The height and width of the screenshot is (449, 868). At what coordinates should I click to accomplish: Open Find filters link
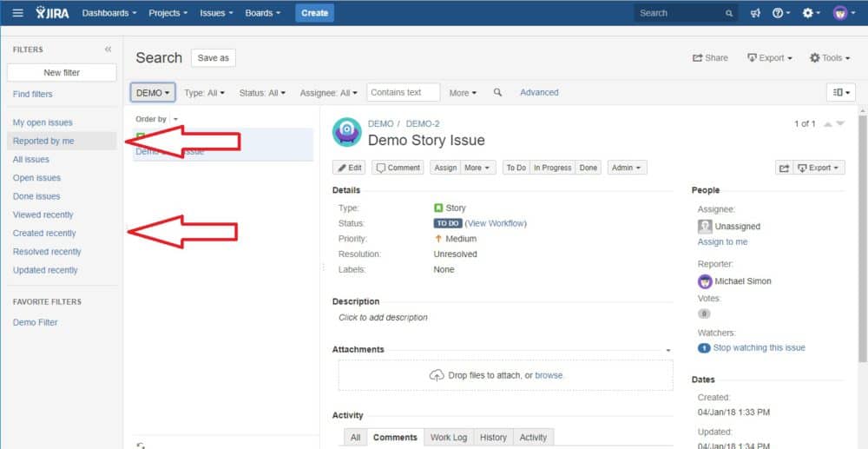click(x=33, y=94)
